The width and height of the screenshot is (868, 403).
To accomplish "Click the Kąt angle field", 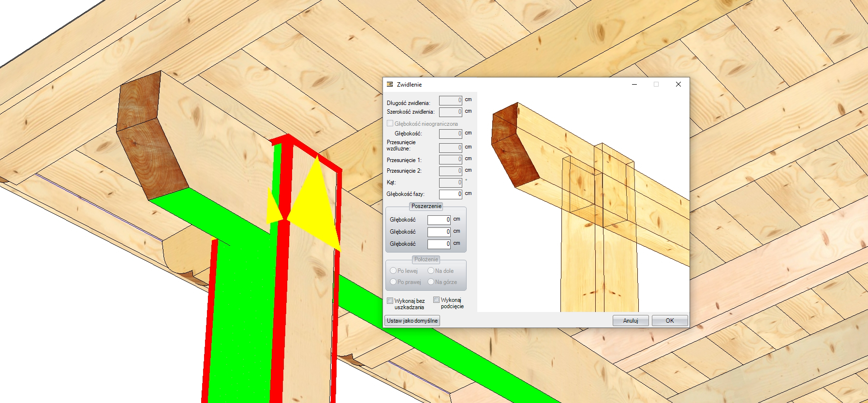I will [x=450, y=182].
